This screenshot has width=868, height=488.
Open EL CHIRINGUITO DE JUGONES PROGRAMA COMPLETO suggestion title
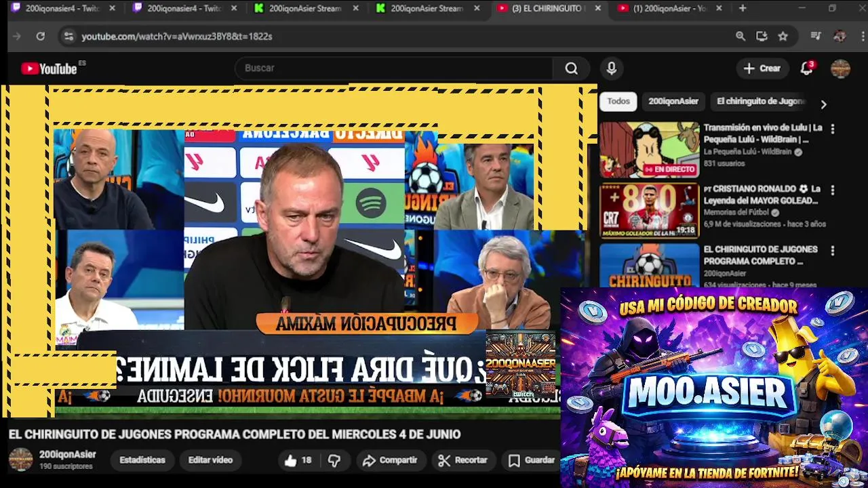click(760, 255)
